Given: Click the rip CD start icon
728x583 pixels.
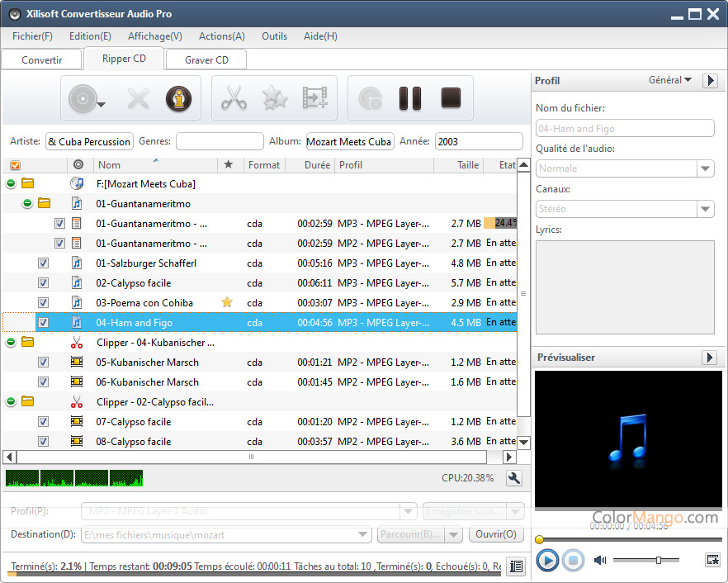Looking at the screenshot, I should coord(370,98).
